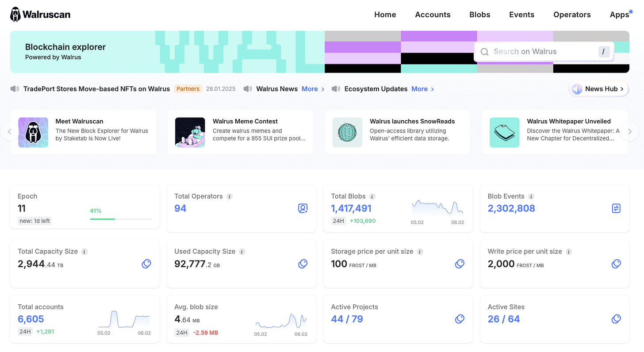Image resolution: width=644 pixels, height=352 pixels.
Task: Click info icon next to Write price
Action: click(x=569, y=252)
